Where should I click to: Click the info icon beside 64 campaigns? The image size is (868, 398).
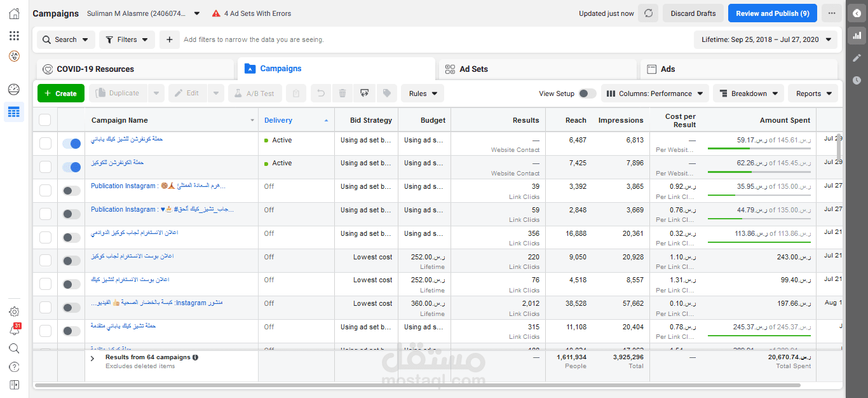point(195,357)
